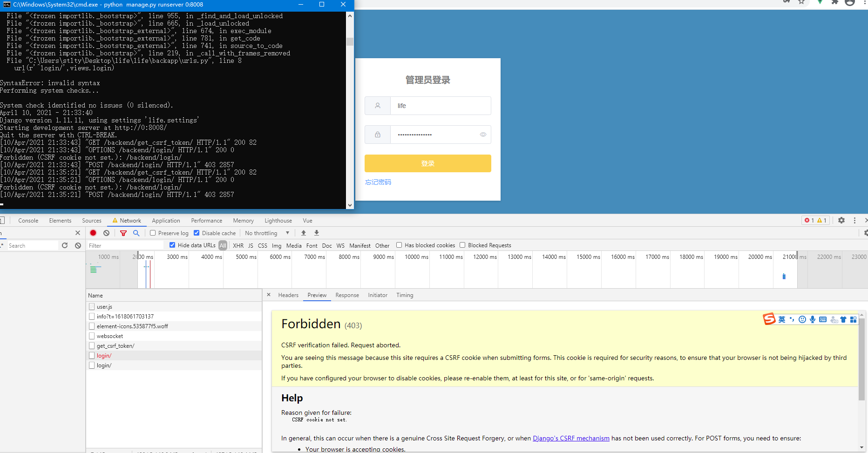Viewport: 868px width, 453px height.
Task: Filter requests by WS type
Action: [340, 245]
